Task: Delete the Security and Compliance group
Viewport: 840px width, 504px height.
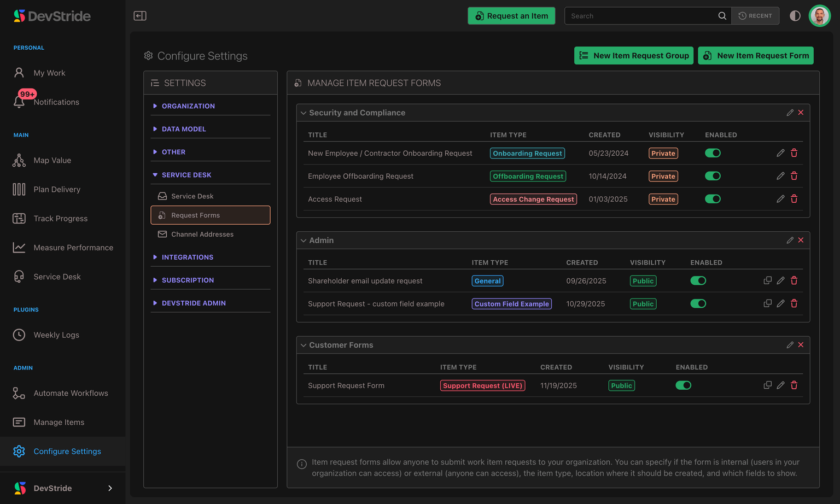Action: [801, 113]
